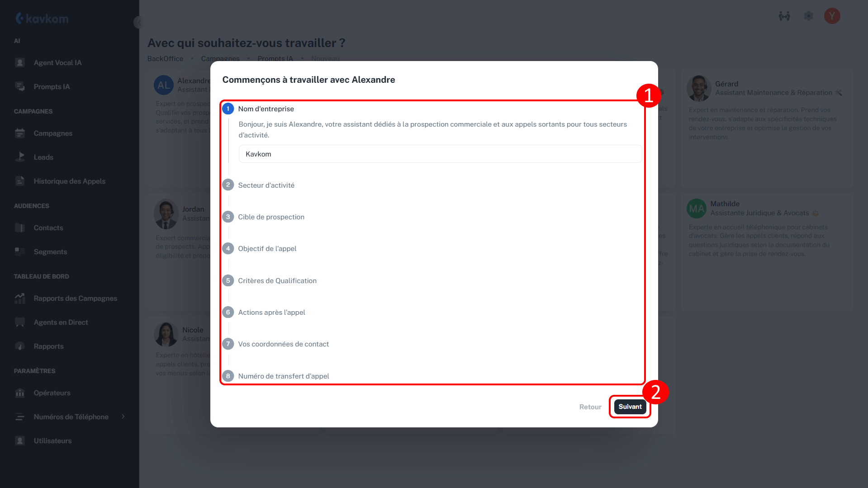
Task: Open the user avatar Y menu
Action: [832, 16]
